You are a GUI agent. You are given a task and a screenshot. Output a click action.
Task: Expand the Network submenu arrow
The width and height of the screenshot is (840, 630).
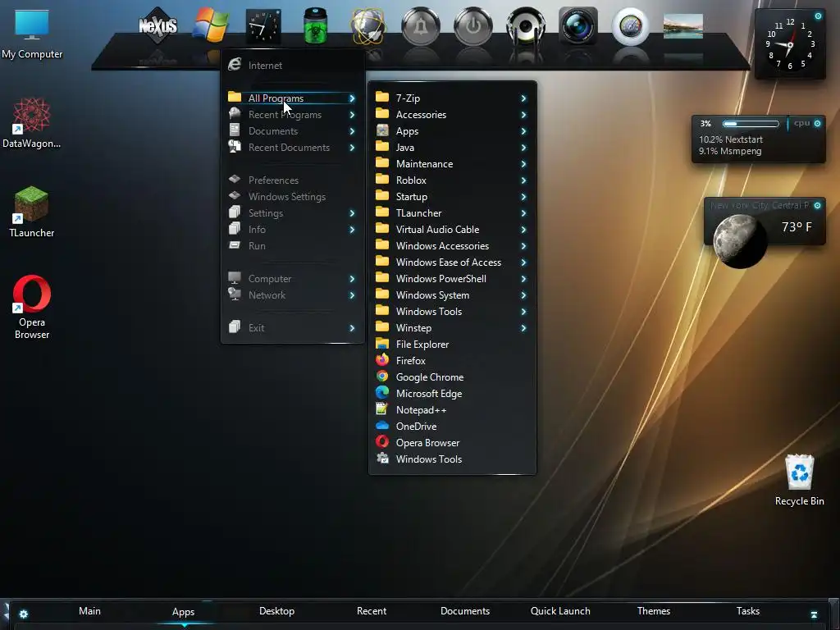(x=352, y=295)
